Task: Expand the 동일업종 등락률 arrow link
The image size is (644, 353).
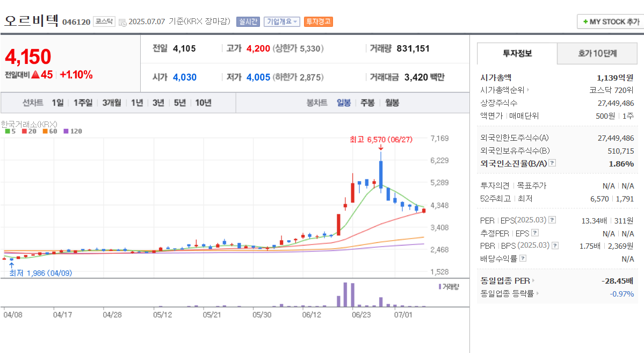Action: [537, 294]
